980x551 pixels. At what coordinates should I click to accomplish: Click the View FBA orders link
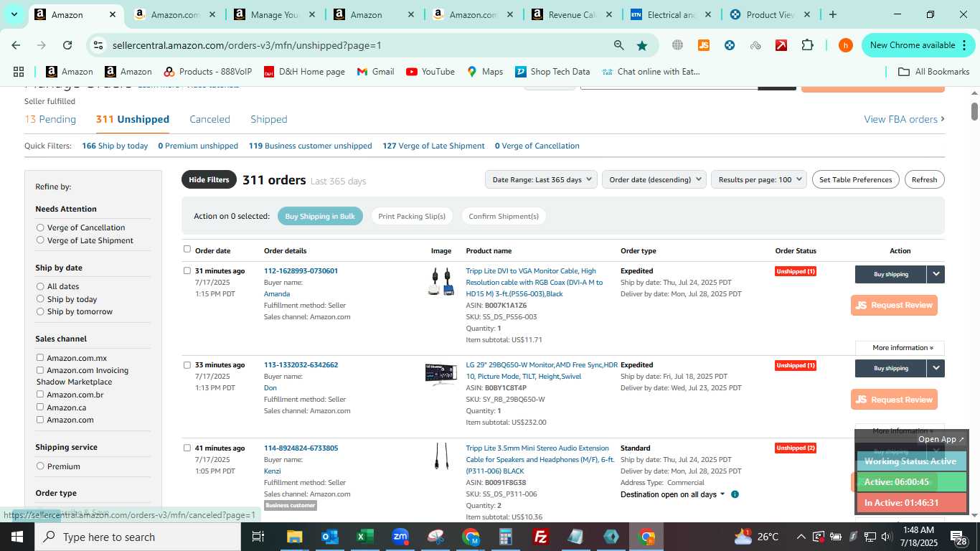904,119
